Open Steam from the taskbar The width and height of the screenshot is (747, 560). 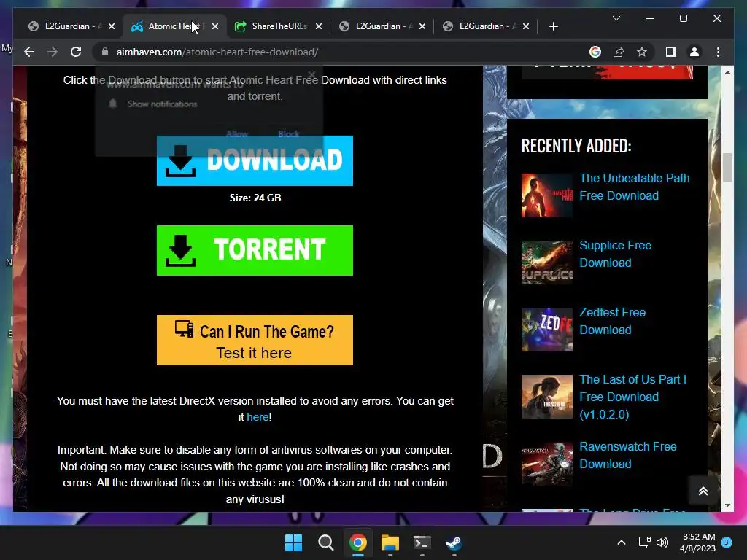click(454, 542)
